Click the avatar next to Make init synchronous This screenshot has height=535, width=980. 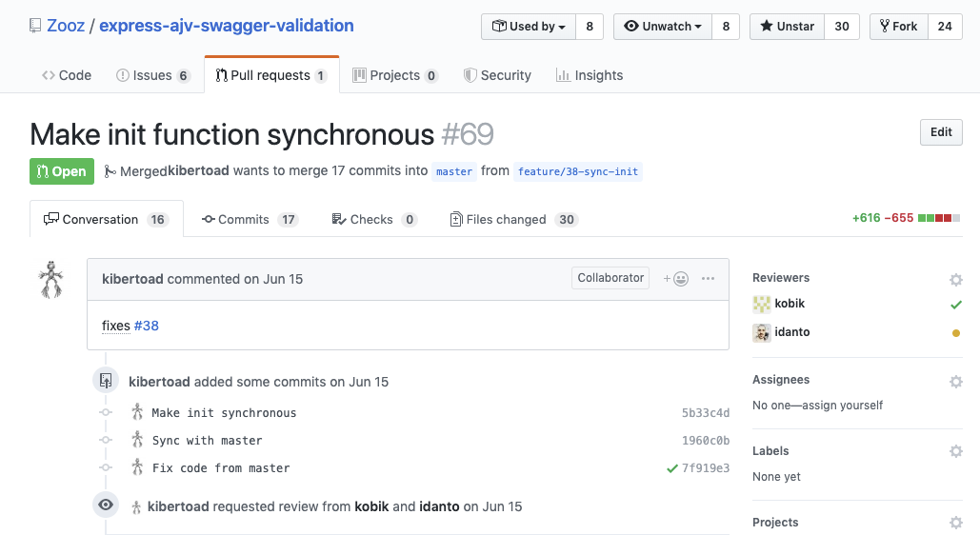tap(137, 412)
